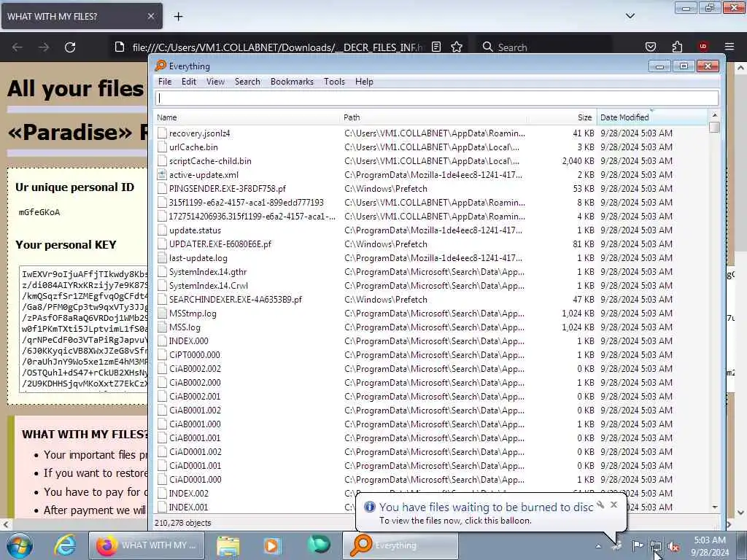
Task: Open the Help menu in Everything
Action: tap(364, 82)
